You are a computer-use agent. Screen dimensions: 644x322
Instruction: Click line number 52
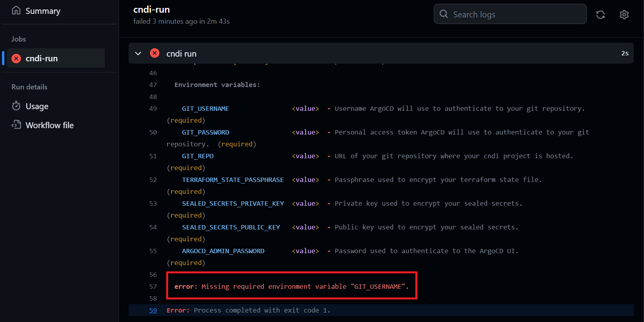[153, 180]
